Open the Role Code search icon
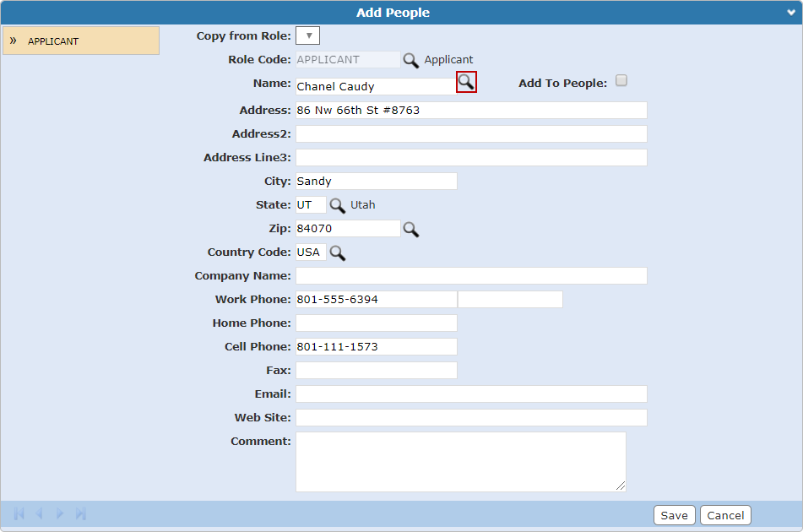The image size is (803, 532). tap(410, 60)
